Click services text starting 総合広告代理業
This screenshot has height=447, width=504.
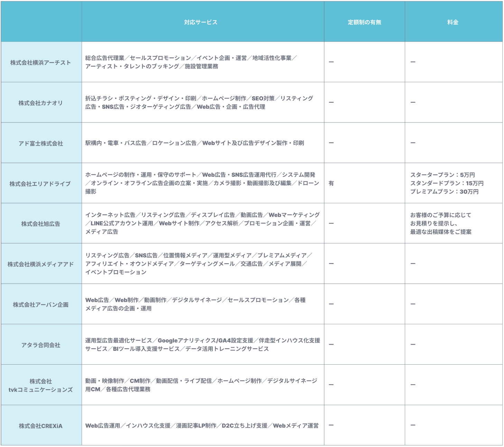[x=191, y=62]
